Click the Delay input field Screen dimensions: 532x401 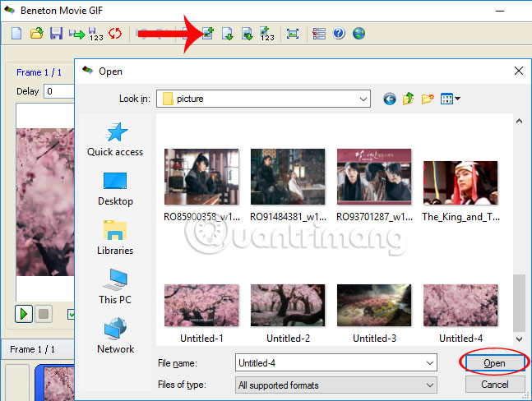[59, 91]
